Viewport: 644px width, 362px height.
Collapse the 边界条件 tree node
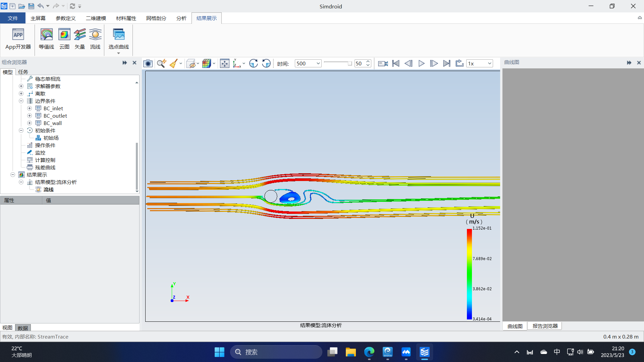click(21, 101)
